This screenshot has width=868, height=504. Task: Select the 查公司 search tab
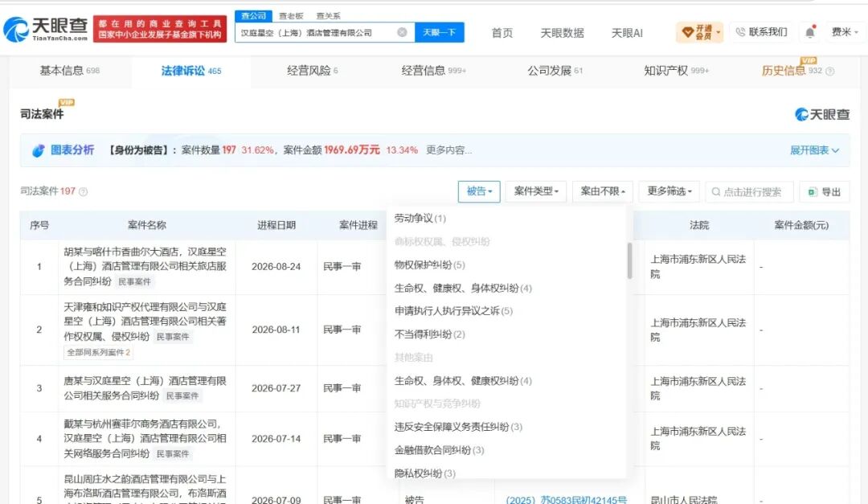pyautogui.click(x=253, y=15)
